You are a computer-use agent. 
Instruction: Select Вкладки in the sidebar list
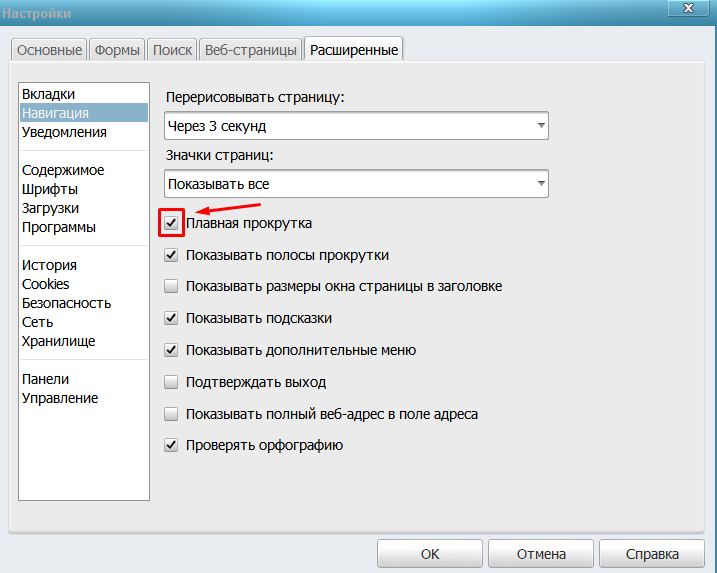pos(48,94)
